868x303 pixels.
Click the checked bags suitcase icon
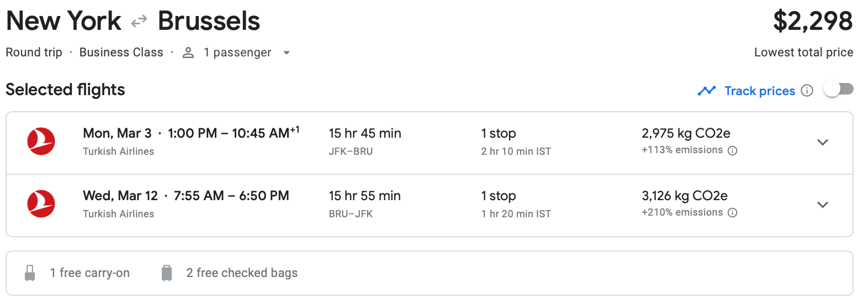click(167, 273)
